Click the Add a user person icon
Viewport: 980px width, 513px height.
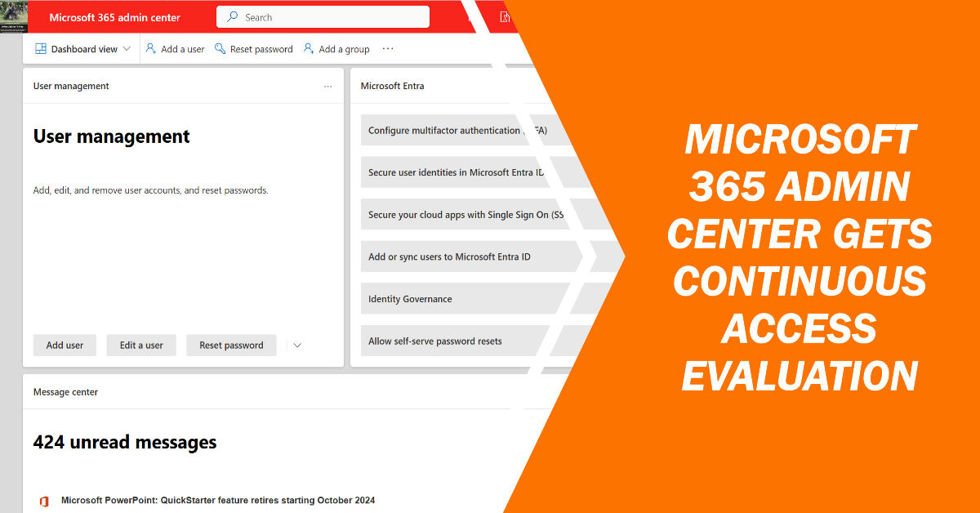pos(151,49)
